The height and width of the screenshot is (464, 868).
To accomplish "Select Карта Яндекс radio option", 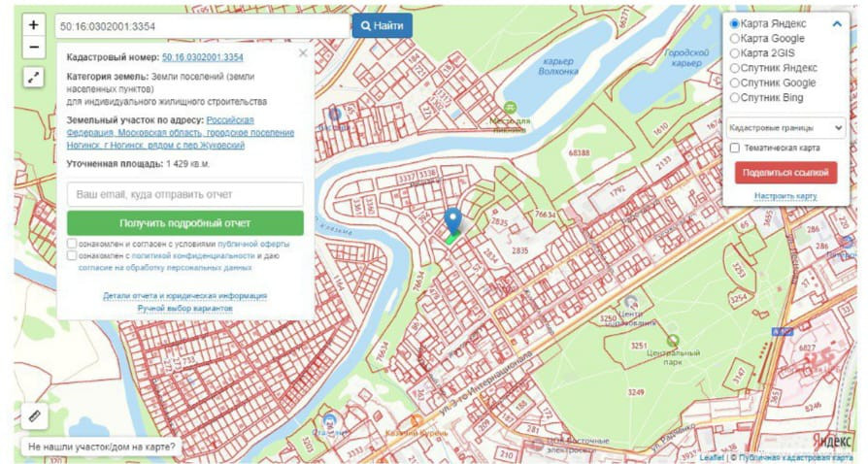I will tap(735, 24).
